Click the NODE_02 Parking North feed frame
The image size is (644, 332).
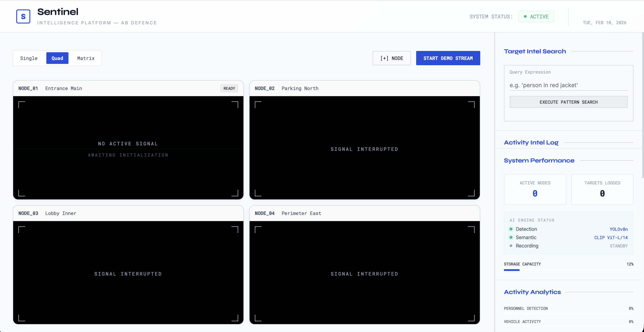(365, 149)
